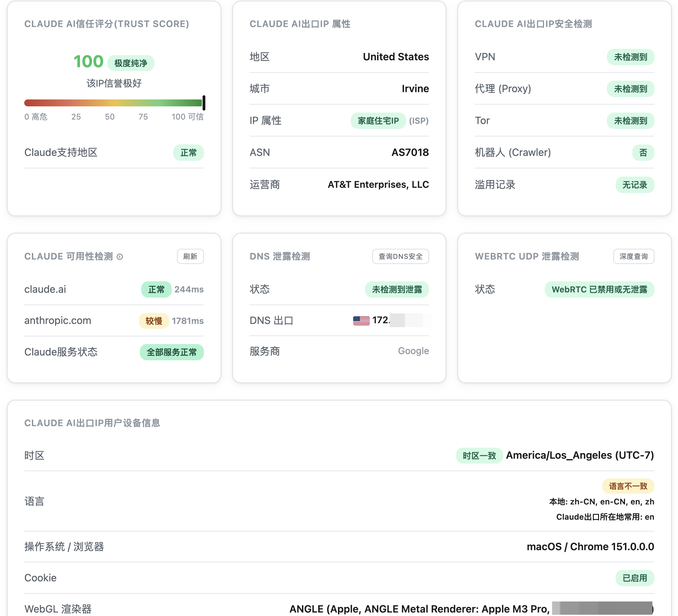This screenshot has width=678, height=616.
Task: Click the WEBRTC UDP 泄露检测 heading
Action: [x=527, y=256]
